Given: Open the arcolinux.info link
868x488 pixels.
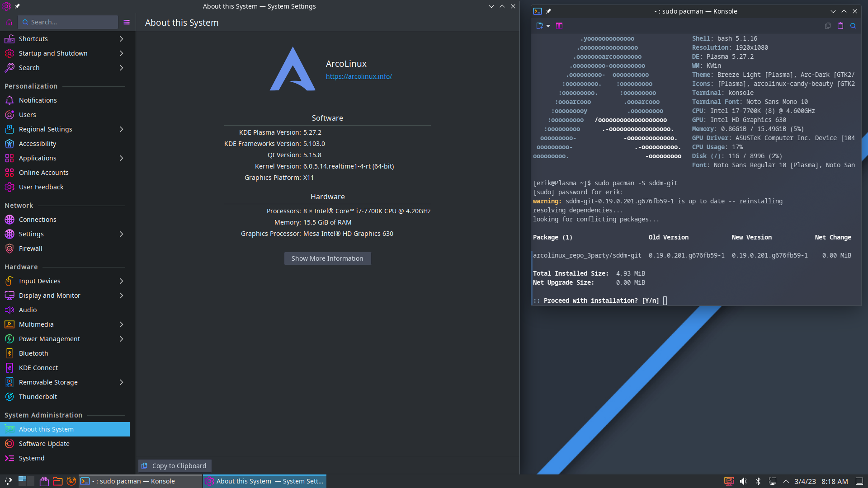Looking at the screenshot, I should [x=359, y=76].
